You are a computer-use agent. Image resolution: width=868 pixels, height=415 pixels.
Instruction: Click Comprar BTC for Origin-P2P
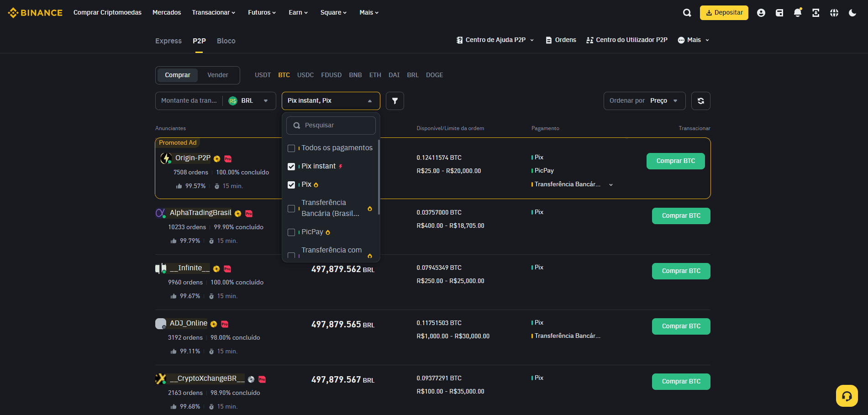coord(676,161)
